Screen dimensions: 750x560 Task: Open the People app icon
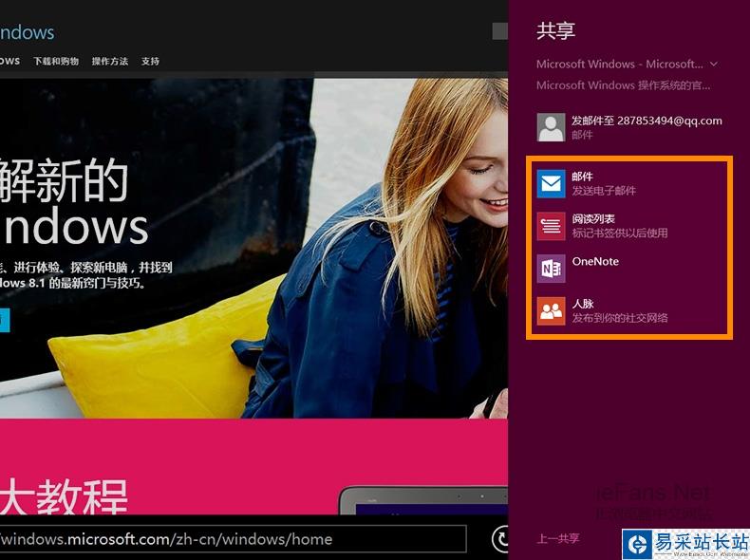551,310
